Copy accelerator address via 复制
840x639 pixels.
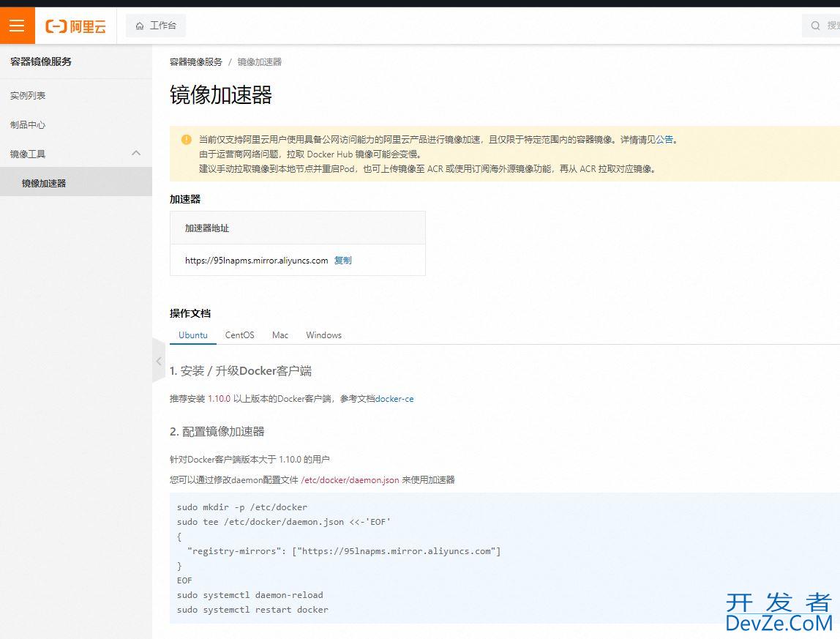pyautogui.click(x=343, y=261)
